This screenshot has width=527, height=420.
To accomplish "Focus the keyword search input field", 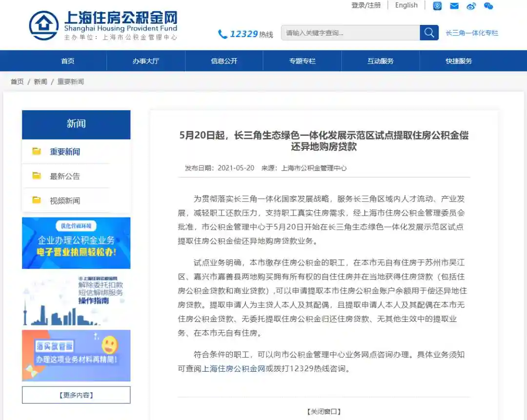I will tap(350, 33).
